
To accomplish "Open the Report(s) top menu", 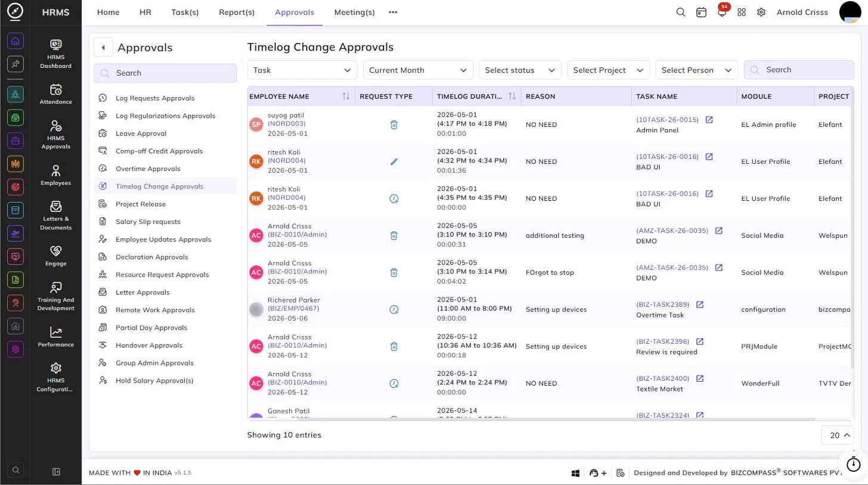I will pos(237,12).
